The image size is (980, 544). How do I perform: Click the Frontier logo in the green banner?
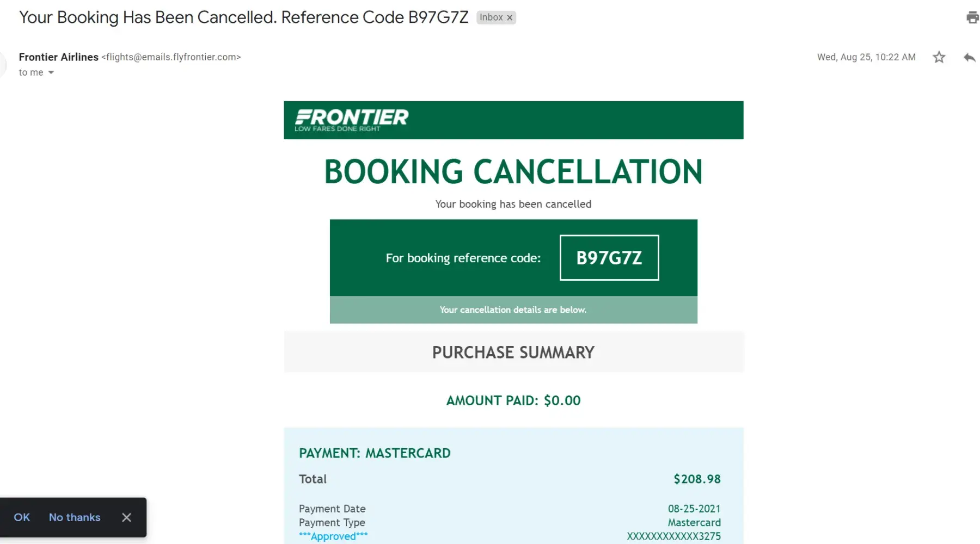[351, 120]
